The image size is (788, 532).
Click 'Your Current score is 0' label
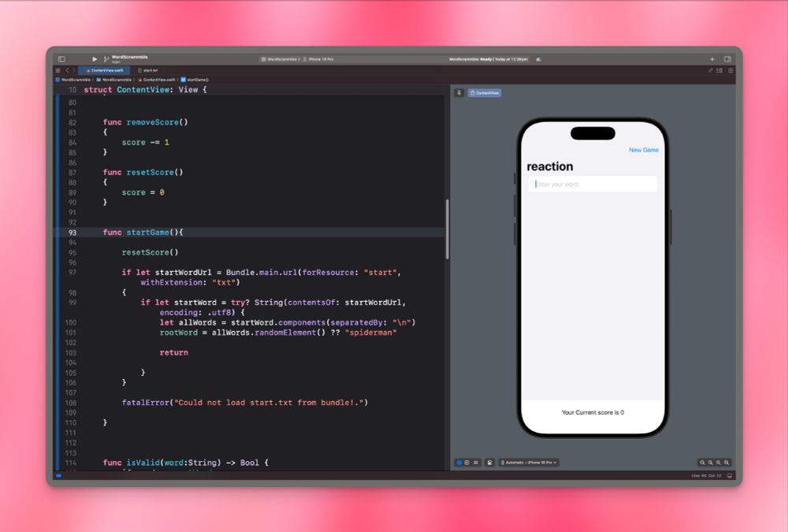593,412
